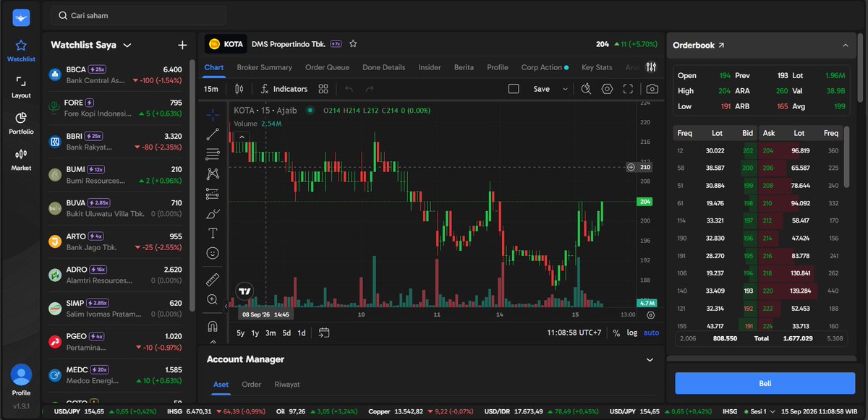The width and height of the screenshot is (868, 420).
Task: Collapse the Orderbook panel
Action: 846,45
